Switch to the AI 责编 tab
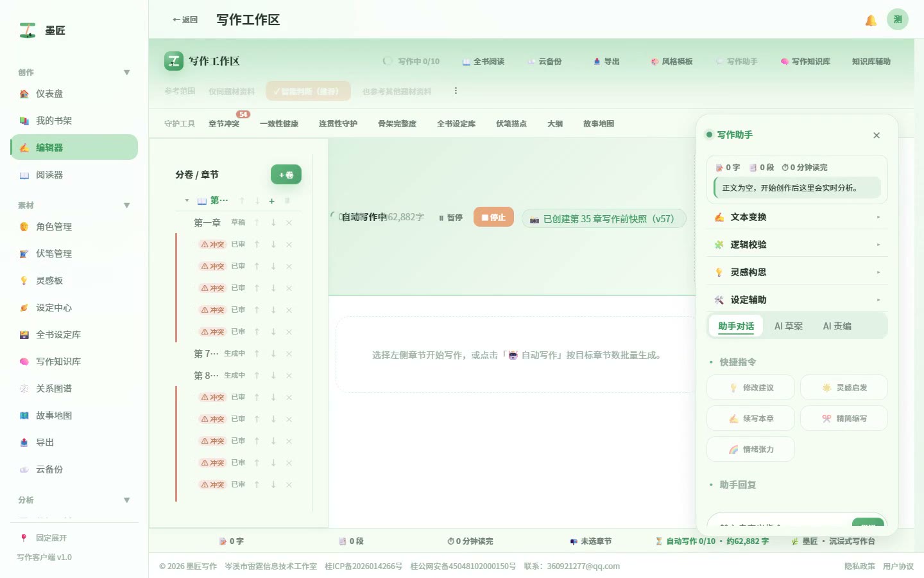Viewport: 924px width, 578px height. tap(837, 326)
